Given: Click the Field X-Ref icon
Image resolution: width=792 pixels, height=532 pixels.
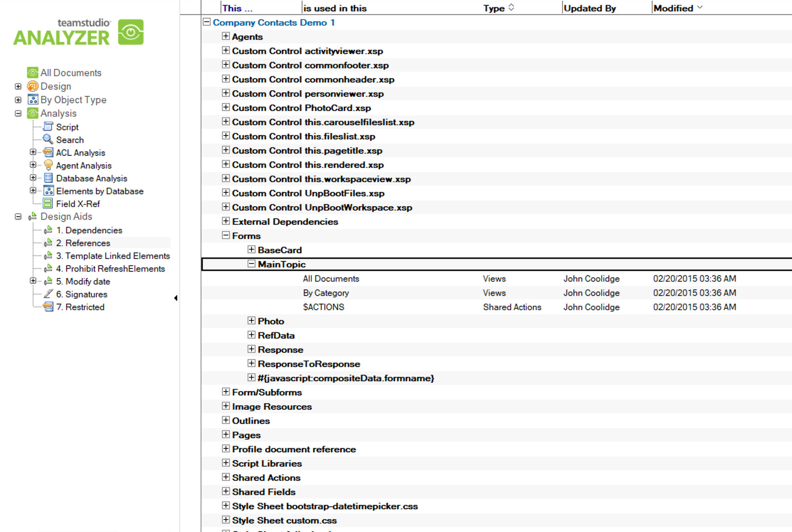Looking at the screenshot, I should [48, 203].
